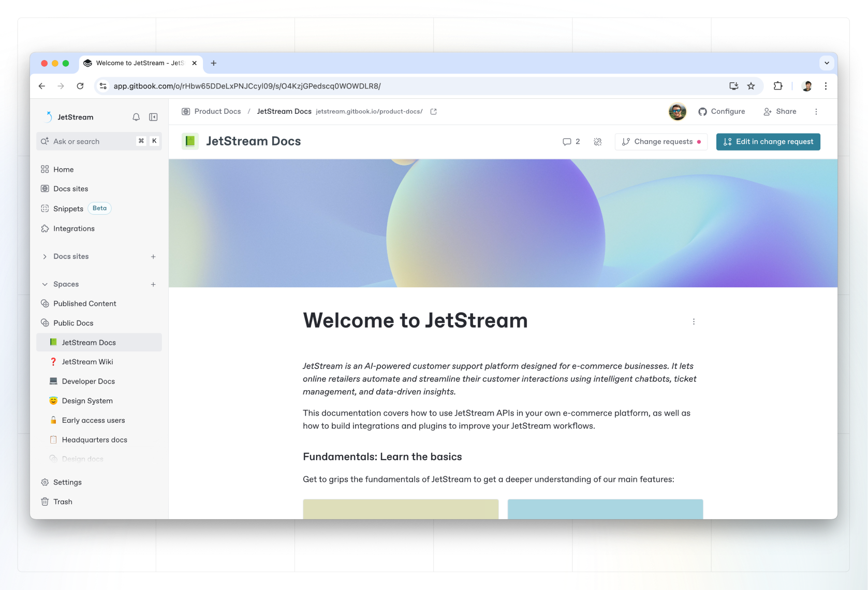Open Change requests dropdown
This screenshot has height=590, width=868.
[x=661, y=142]
